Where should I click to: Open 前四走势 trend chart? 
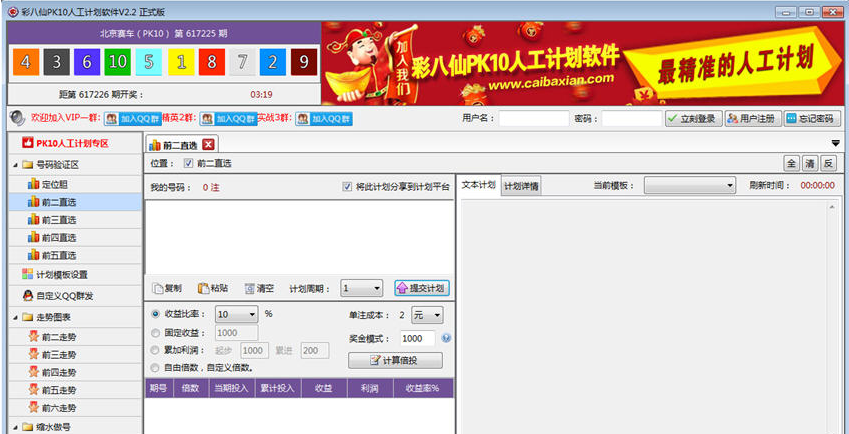click(x=76, y=372)
